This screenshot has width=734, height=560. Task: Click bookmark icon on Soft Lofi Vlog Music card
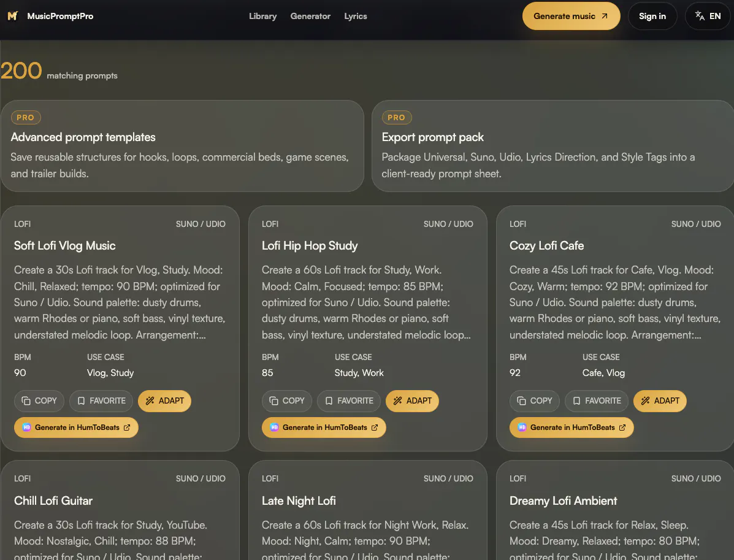[x=81, y=401]
